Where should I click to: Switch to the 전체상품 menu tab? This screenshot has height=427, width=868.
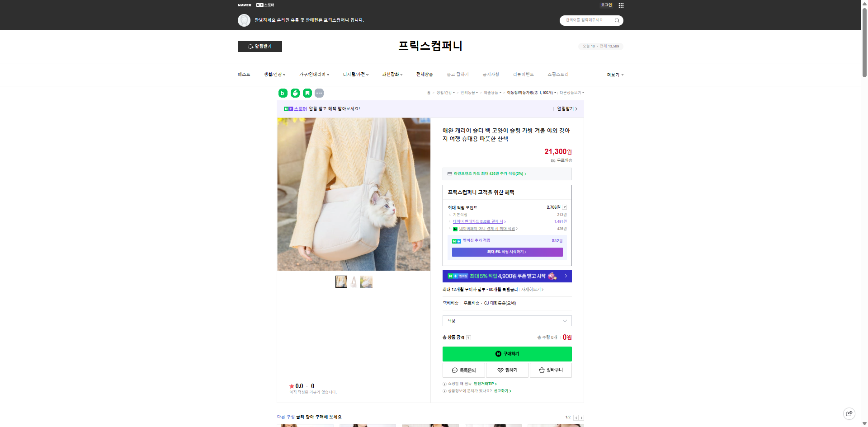click(x=424, y=74)
